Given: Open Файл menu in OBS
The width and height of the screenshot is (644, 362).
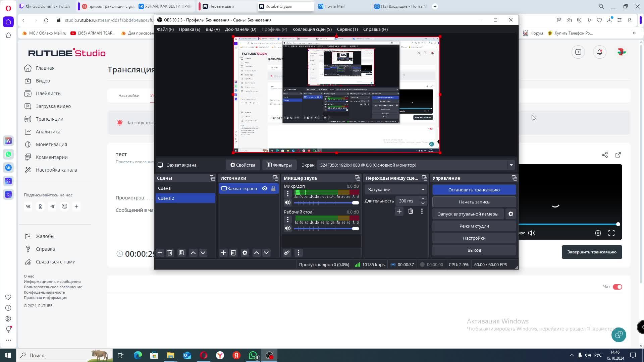Looking at the screenshot, I should [x=165, y=29].
